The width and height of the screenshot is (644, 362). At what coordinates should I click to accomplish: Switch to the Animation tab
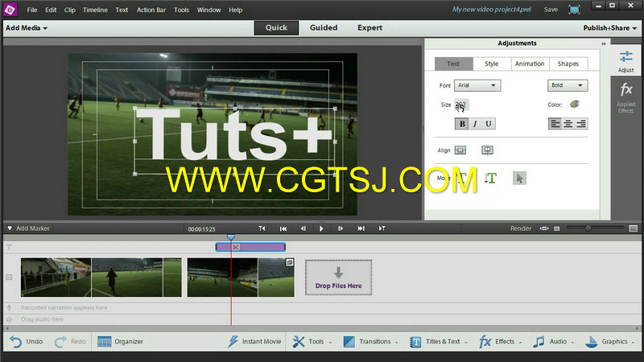[x=530, y=64]
